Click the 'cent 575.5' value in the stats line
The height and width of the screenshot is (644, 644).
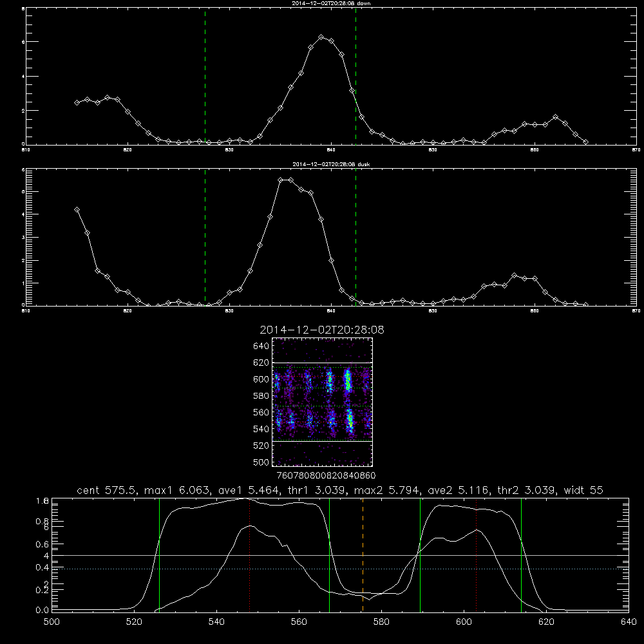(x=106, y=490)
